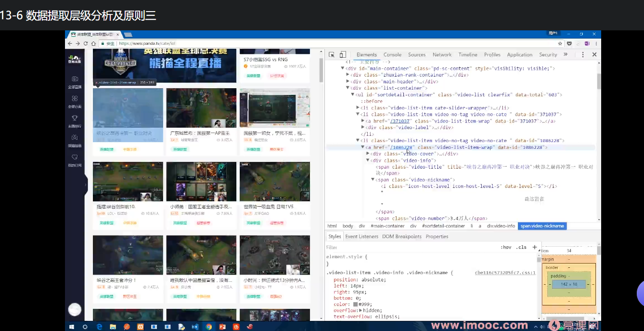Image resolution: width=644 pixels, height=331 pixels.
Task: Follow the /371037 href link
Action: point(399,121)
